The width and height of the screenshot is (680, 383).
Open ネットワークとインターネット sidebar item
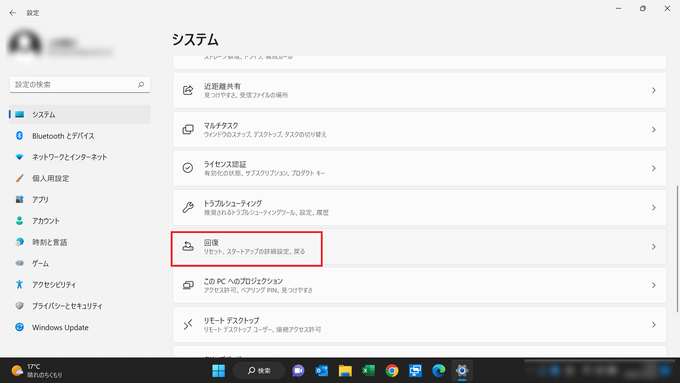80,157
